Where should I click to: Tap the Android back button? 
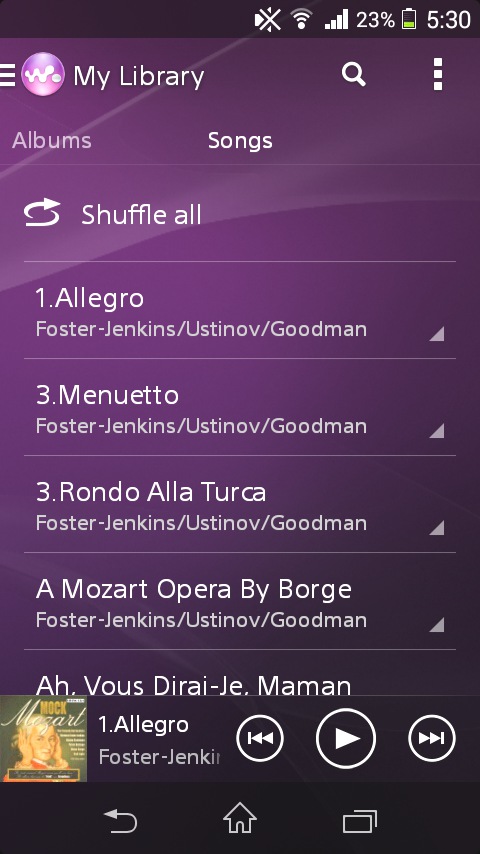[120, 820]
